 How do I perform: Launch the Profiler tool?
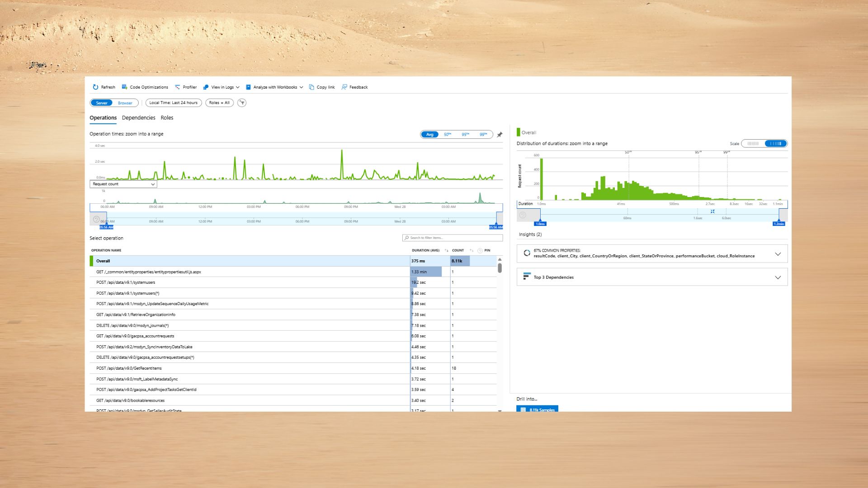tap(185, 87)
